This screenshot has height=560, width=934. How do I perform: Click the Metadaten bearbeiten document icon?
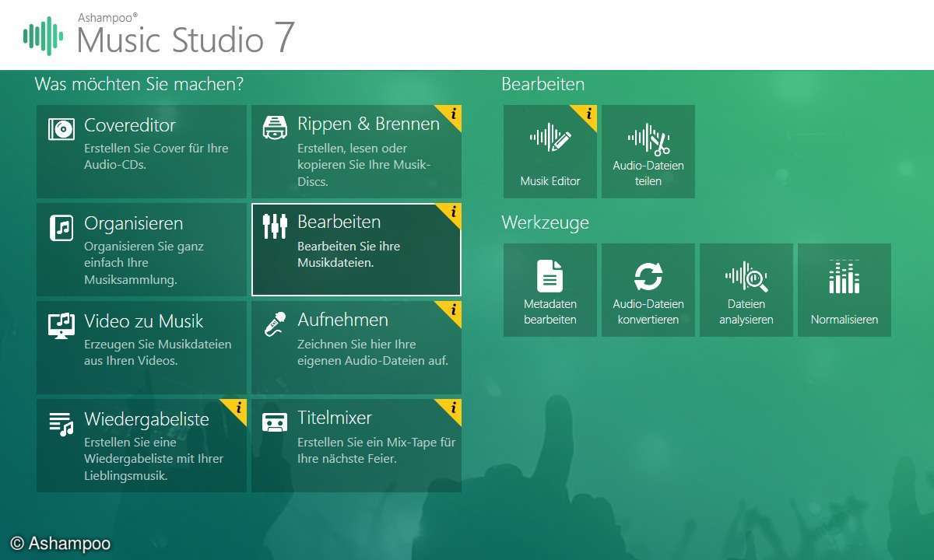click(x=550, y=276)
